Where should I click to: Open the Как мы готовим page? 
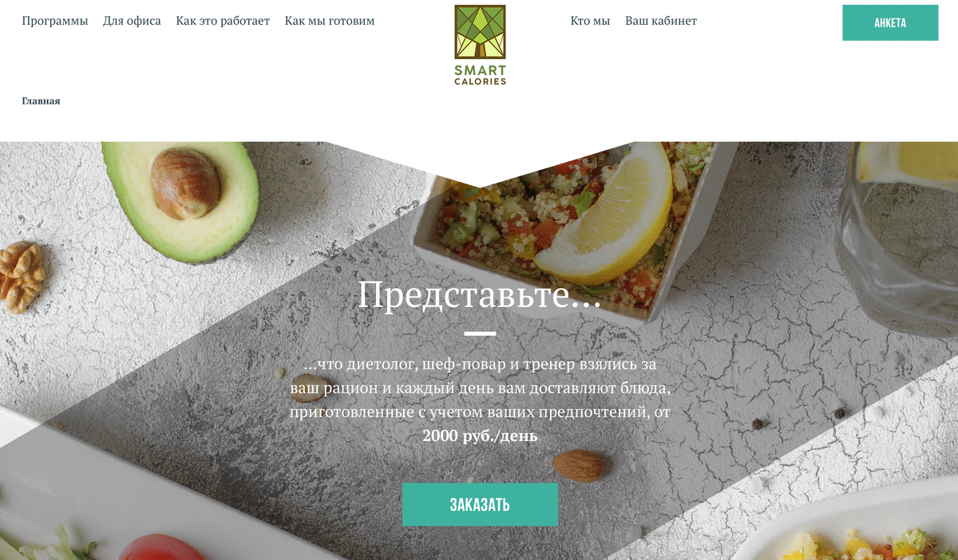[x=330, y=21]
